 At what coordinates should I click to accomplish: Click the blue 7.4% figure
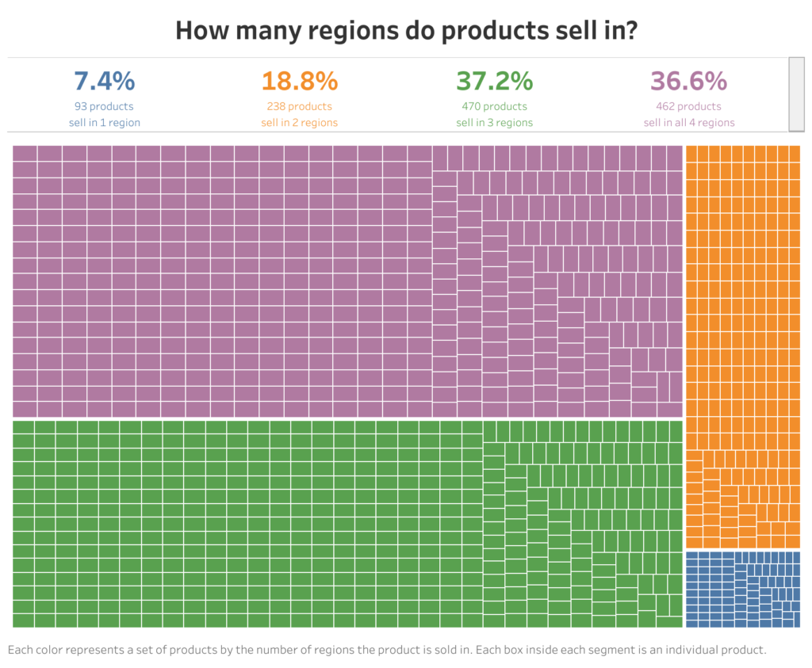(104, 81)
